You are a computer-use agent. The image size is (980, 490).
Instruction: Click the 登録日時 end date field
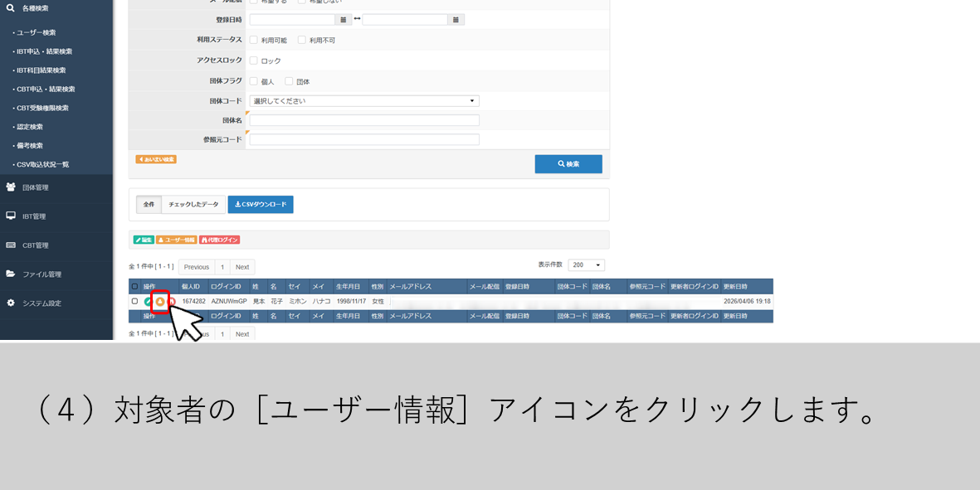(405, 20)
